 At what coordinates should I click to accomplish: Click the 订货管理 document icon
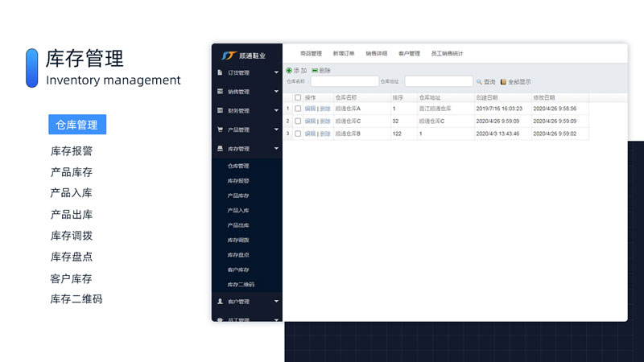221,72
